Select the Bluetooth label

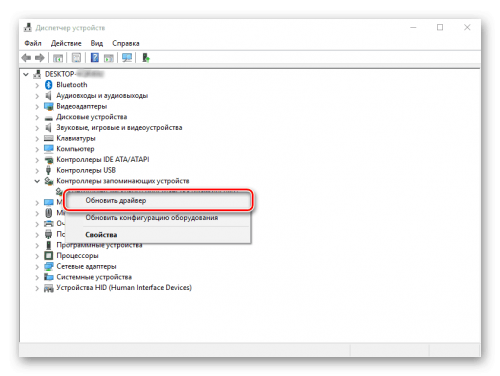(x=72, y=85)
